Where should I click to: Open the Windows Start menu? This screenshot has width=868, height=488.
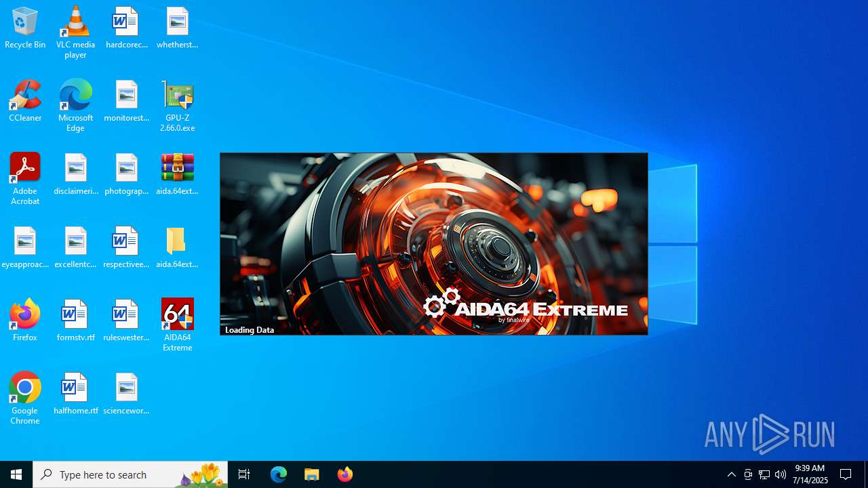[x=16, y=474]
